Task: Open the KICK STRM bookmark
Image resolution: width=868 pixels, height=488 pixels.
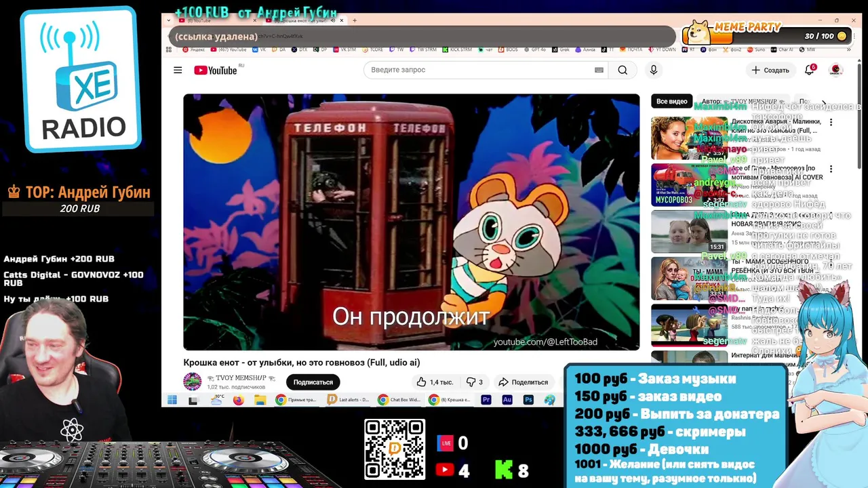Action: pyautogui.click(x=458, y=49)
